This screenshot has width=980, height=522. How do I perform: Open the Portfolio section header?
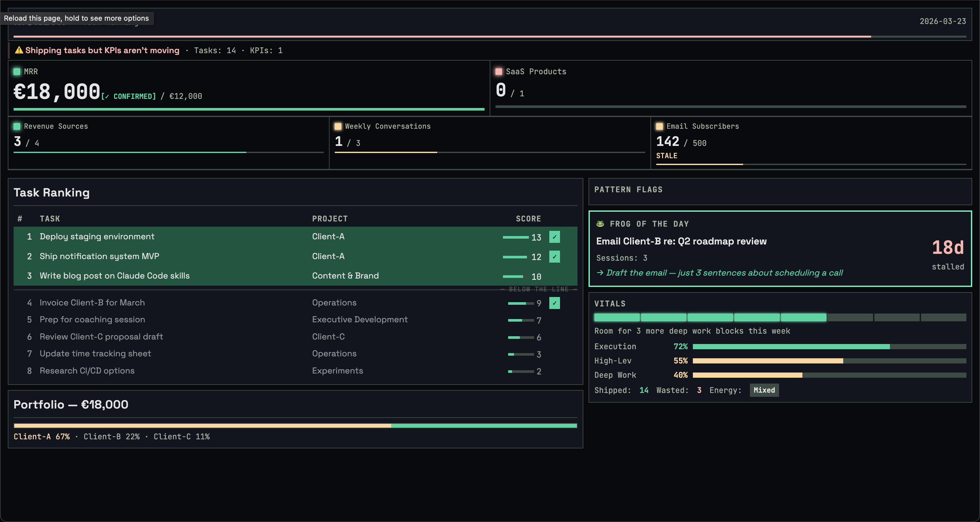[x=71, y=404]
